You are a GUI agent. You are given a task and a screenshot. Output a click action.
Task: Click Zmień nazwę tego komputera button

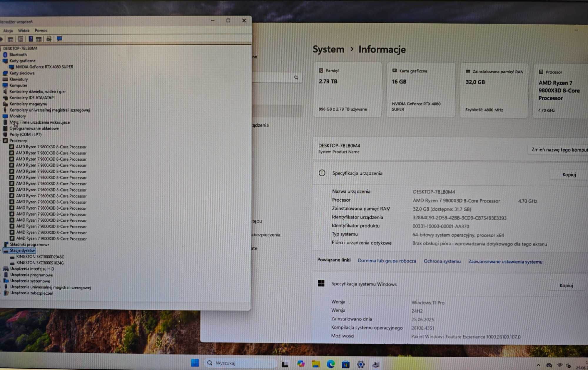pyautogui.click(x=558, y=150)
